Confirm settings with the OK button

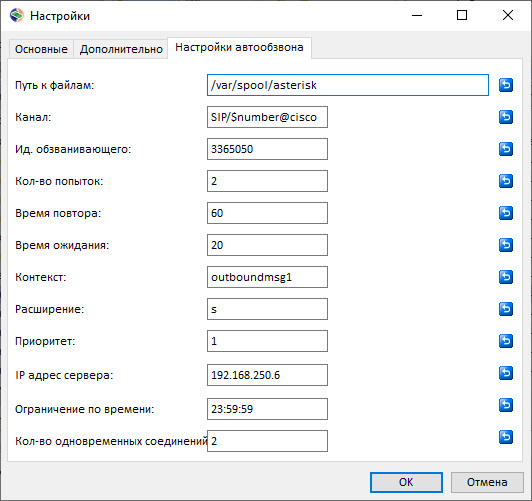[x=406, y=482]
